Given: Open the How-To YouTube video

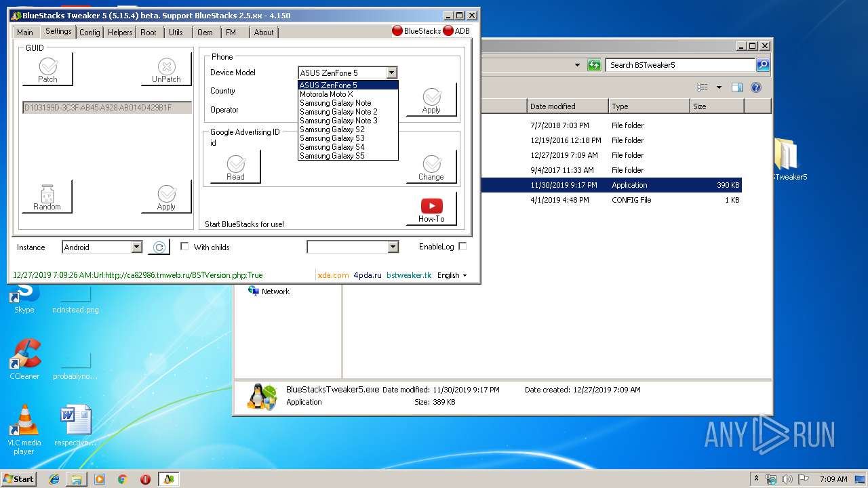Looking at the screenshot, I should pos(431,209).
